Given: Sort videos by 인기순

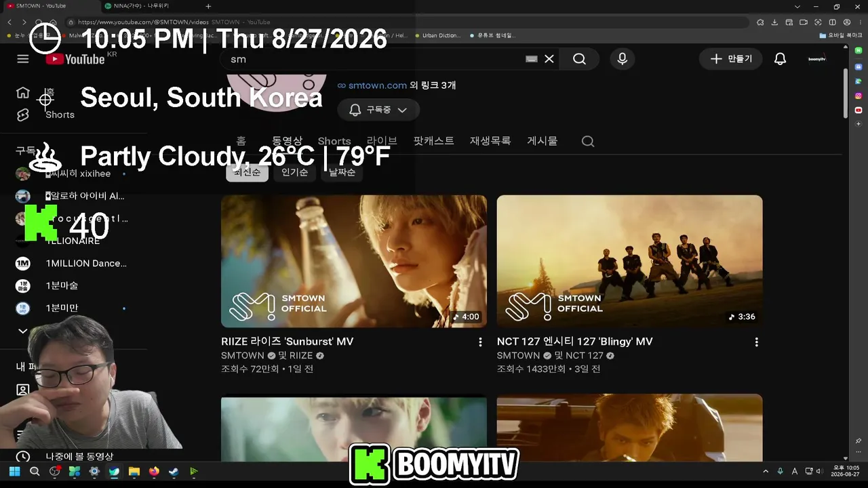Looking at the screenshot, I should click(295, 172).
